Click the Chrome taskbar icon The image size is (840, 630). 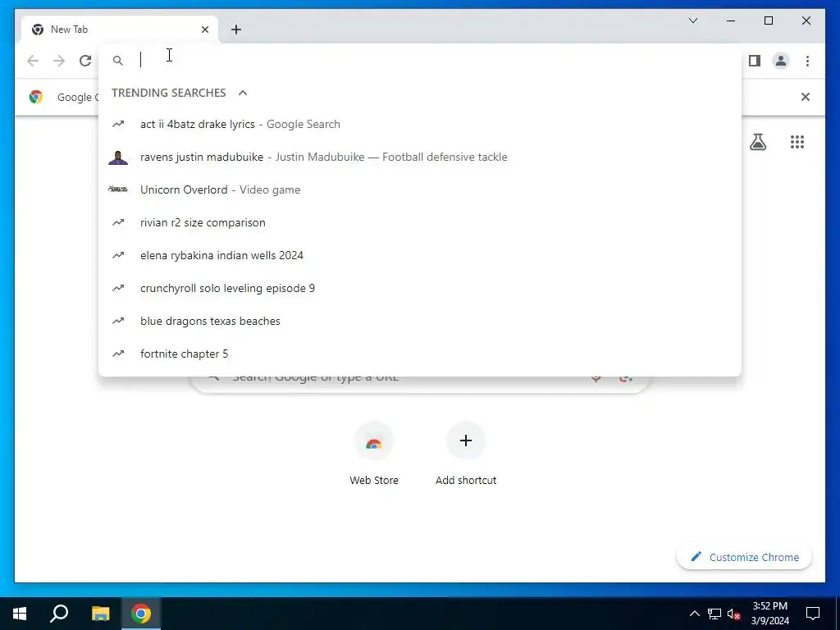point(141,614)
